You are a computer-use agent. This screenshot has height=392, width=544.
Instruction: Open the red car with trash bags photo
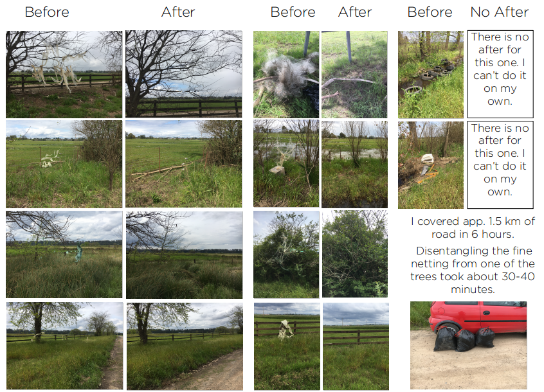tap(468, 345)
